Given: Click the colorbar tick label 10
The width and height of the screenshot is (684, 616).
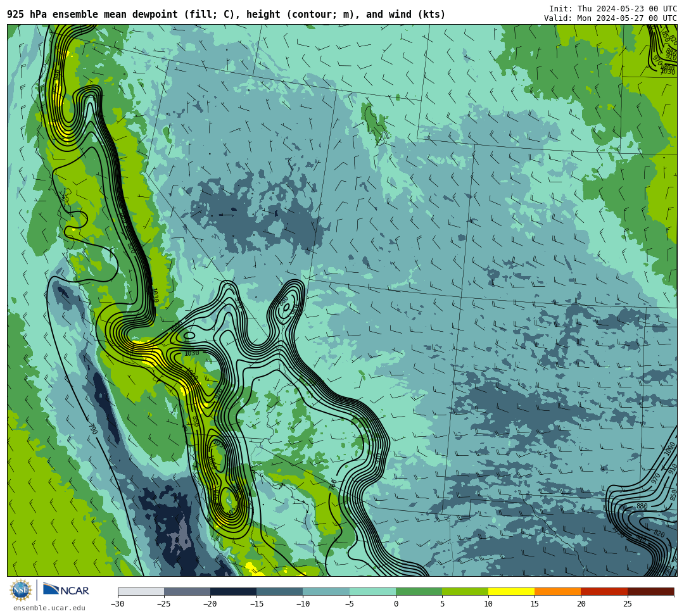Looking at the screenshot, I should 488,604.
